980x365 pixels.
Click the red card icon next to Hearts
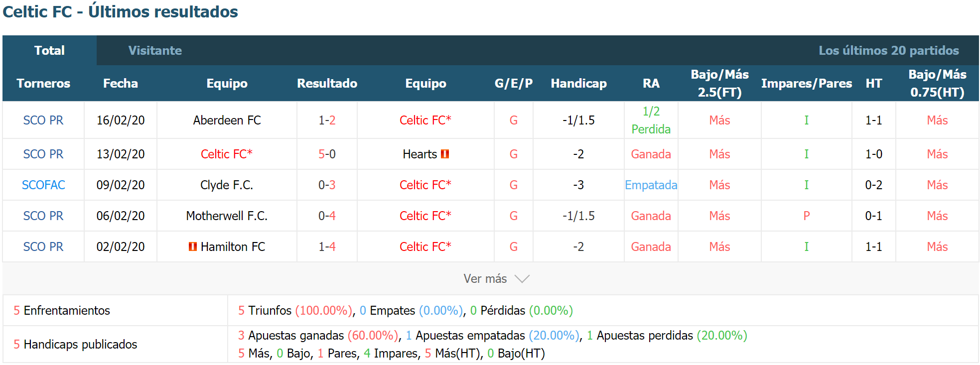[445, 154]
